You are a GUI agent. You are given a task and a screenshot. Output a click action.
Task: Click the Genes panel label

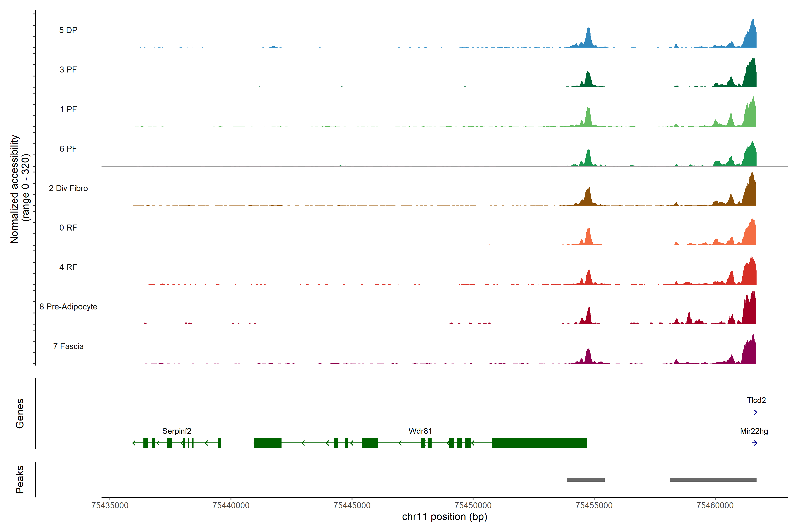20,414
